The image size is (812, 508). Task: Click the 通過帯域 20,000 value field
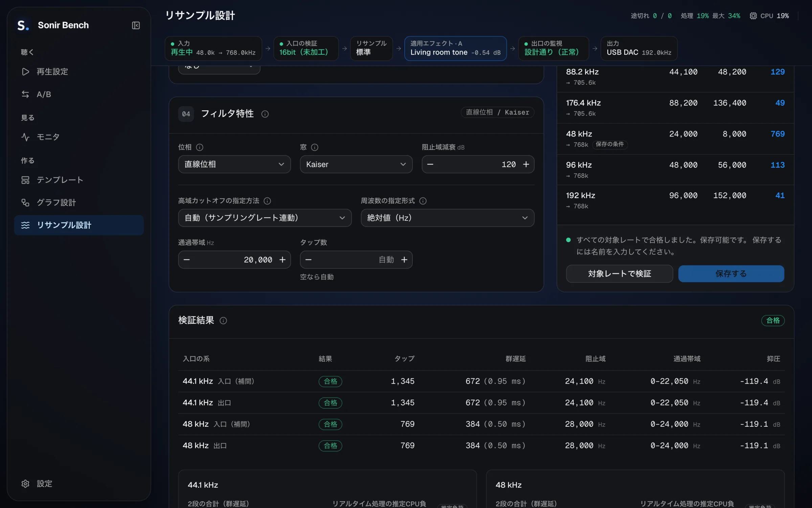click(x=234, y=260)
